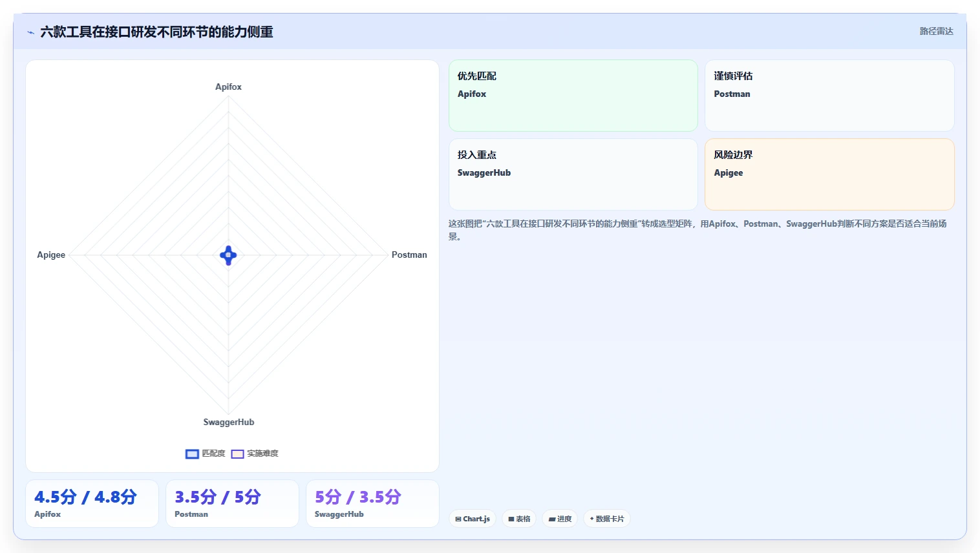
Task: Toggle the 匹配度 legend item
Action: coord(205,454)
